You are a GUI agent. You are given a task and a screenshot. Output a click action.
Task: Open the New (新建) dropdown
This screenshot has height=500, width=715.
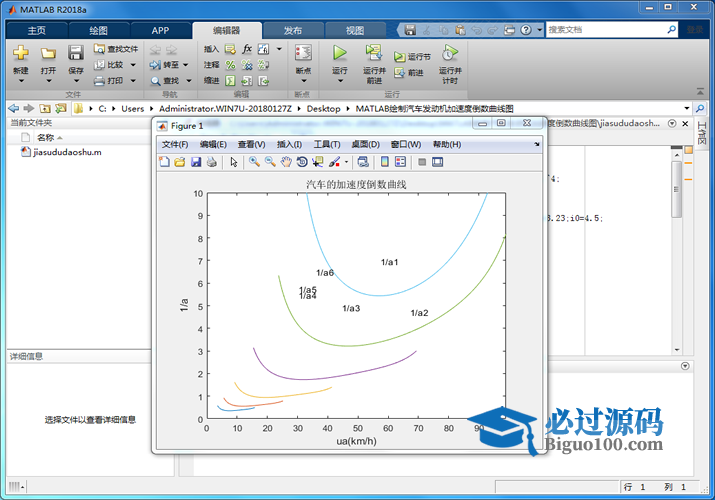21,82
